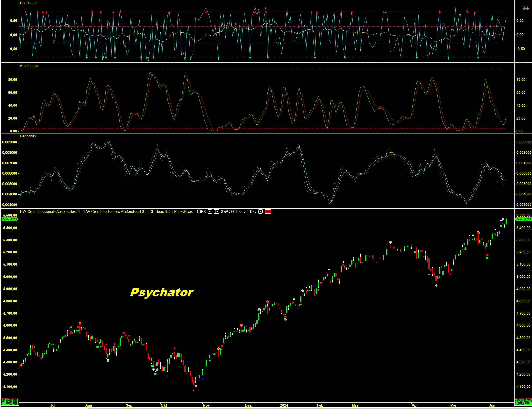Click the green current price tag on left axis

[x=10, y=219]
